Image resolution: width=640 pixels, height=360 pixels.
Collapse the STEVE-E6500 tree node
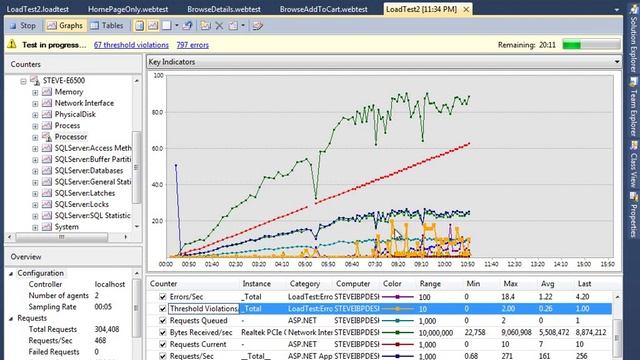click(x=23, y=81)
